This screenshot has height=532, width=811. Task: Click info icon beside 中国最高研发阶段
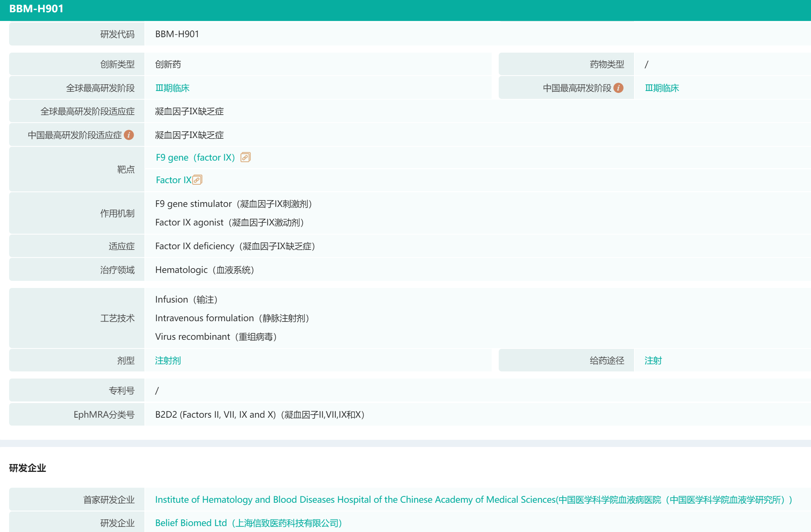pyautogui.click(x=618, y=88)
